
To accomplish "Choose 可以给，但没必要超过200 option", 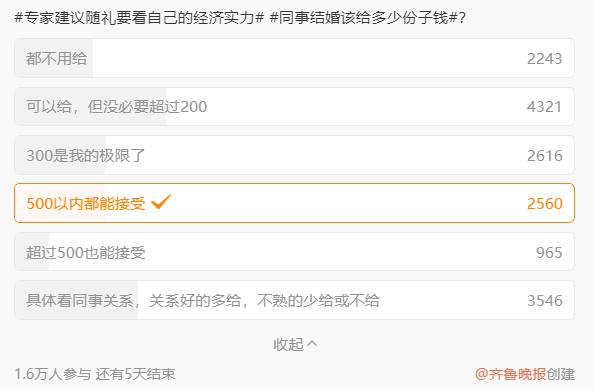I will [x=294, y=106].
